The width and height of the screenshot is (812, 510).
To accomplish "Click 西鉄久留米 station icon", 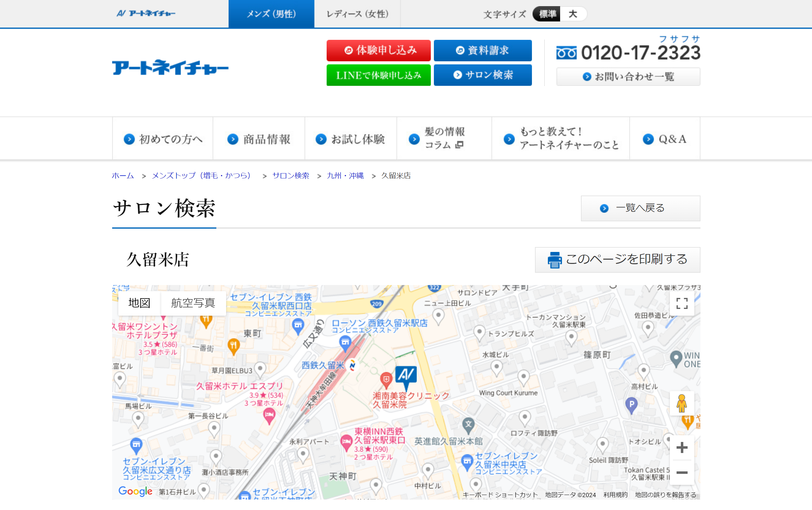I will [352, 365].
